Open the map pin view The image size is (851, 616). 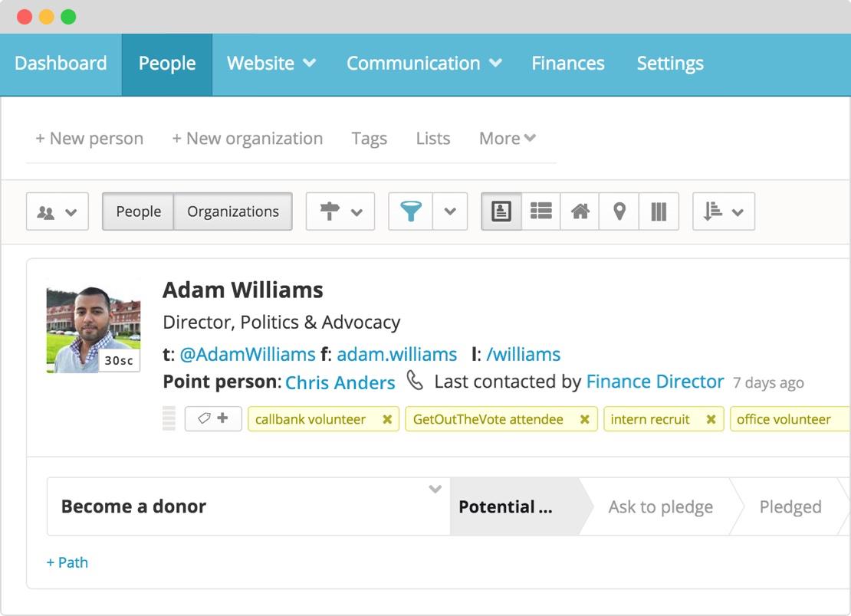619,211
